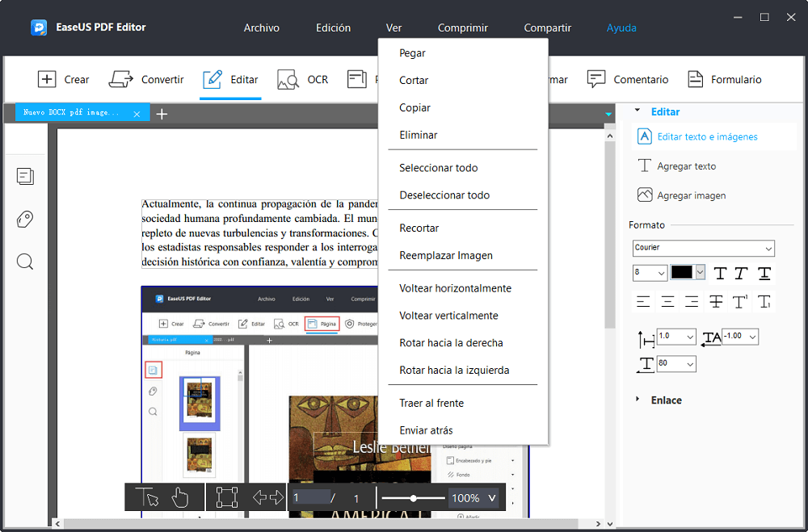Open the Formulario tool
Screen dimensions: 808x532
pyautogui.click(x=724, y=79)
